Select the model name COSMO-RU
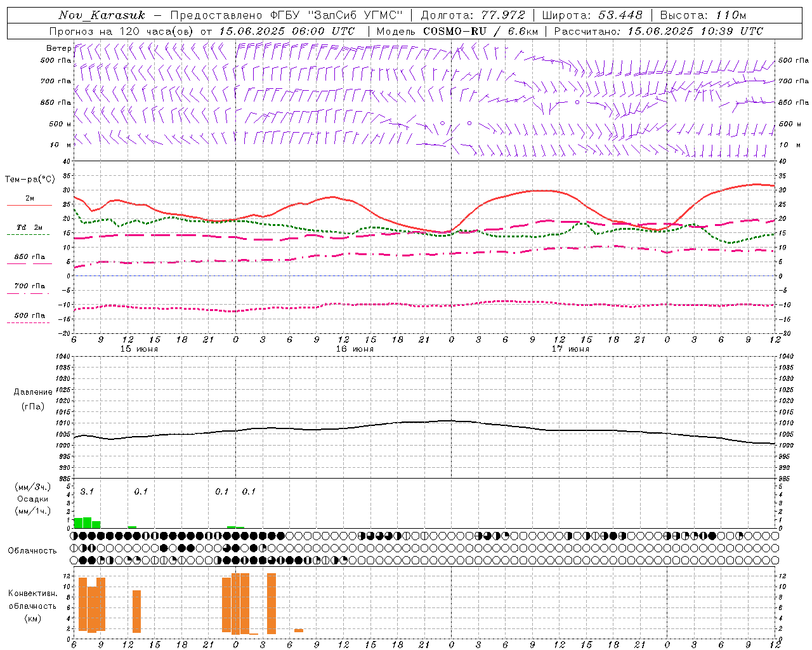This screenshot has height=650, width=812. coord(454,31)
